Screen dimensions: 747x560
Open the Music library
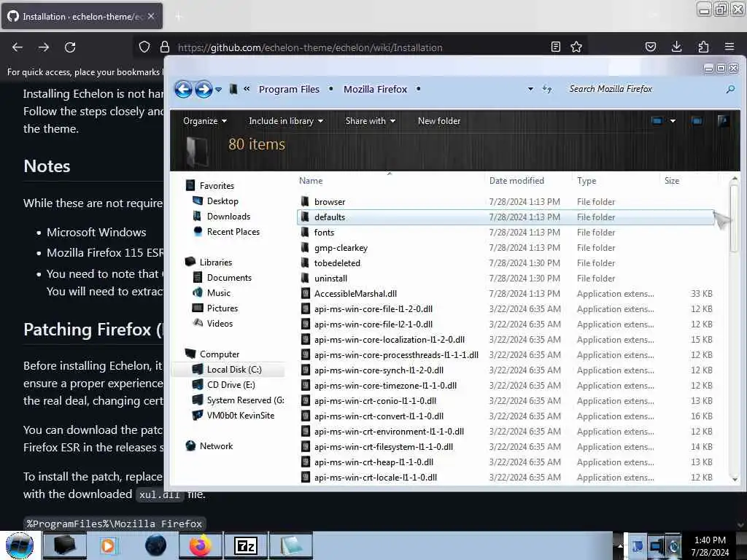coord(212,293)
